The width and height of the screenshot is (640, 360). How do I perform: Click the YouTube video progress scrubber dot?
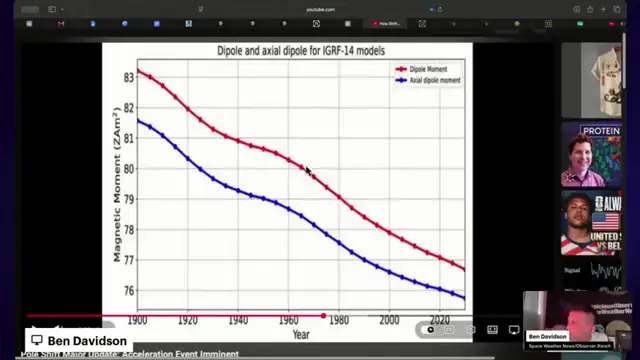coord(323,316)
